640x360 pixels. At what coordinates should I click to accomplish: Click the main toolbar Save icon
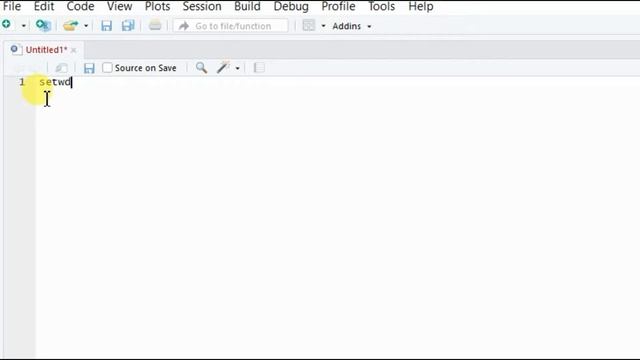(x=107, y=26)
